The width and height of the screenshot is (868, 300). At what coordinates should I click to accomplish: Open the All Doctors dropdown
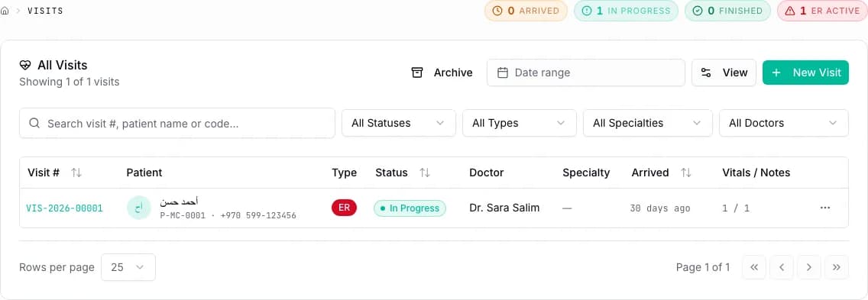coord(784,123)
